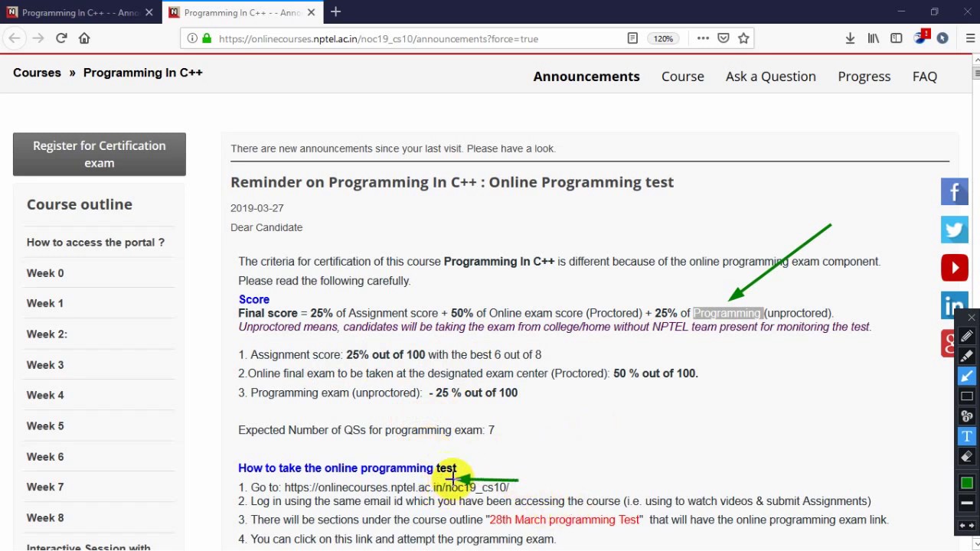980x551 pixels.
Task: Click the onlinecourses.nptel.ac.in/noc19_cs10 URL text
Action: pyautogui.click(x=397, y=487)
